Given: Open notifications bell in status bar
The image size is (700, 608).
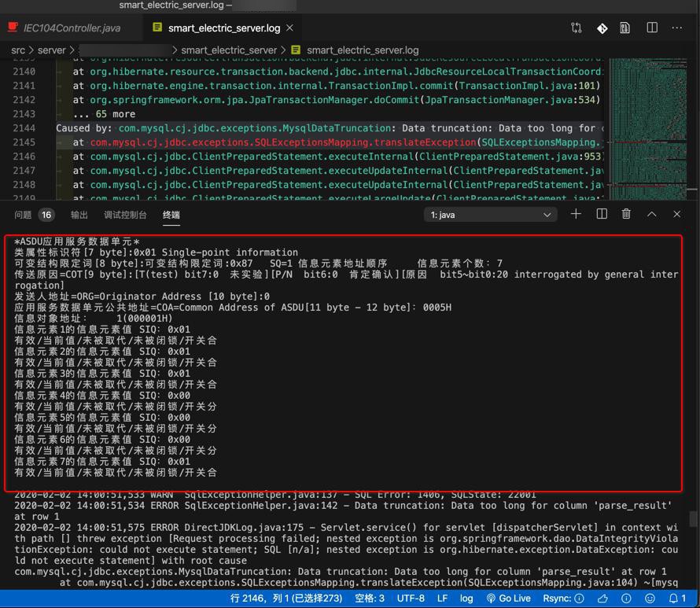Looking at the screenshot, I should tap(674, 599).
